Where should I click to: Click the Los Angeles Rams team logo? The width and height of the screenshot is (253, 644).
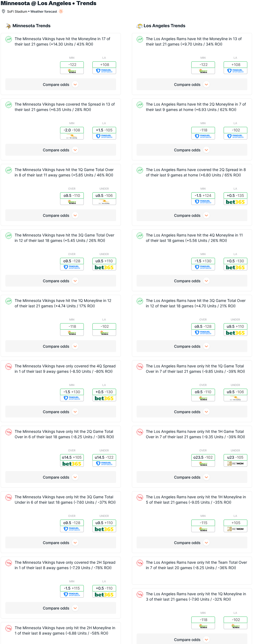tap(140, 26)
